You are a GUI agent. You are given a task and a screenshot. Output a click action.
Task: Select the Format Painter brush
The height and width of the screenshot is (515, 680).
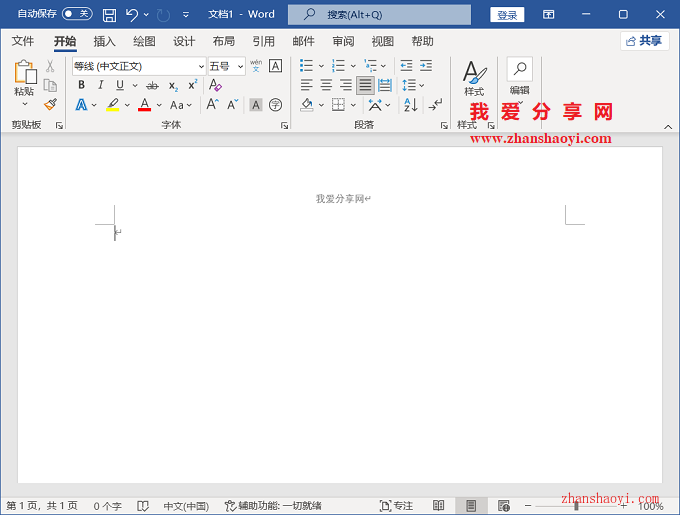[50, 104]
